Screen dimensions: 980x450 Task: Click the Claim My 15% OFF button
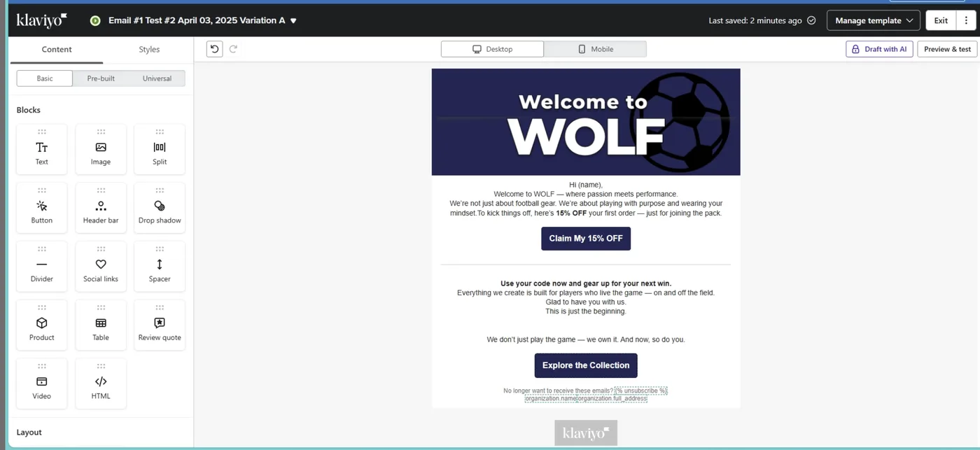click(x=586, y=239)
